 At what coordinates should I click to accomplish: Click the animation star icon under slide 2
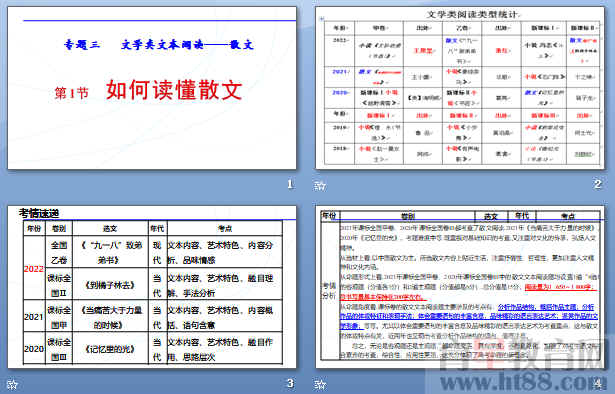320,186
